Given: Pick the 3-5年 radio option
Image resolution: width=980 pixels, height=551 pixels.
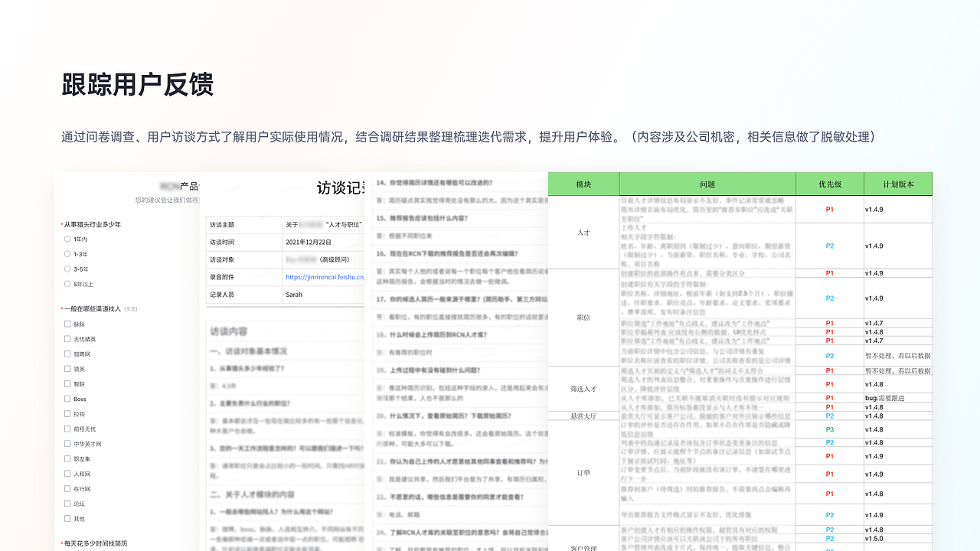Looking at the screenshot, I should coord(68,269).
